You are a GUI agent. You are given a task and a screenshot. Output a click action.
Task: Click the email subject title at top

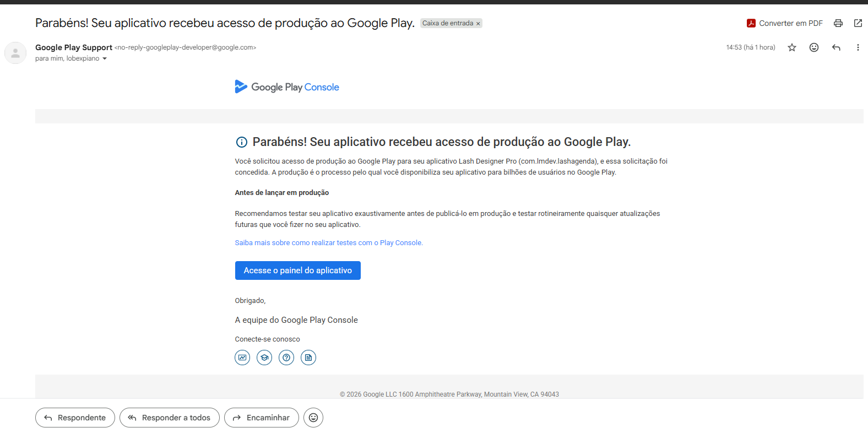(x=225, y=23)
